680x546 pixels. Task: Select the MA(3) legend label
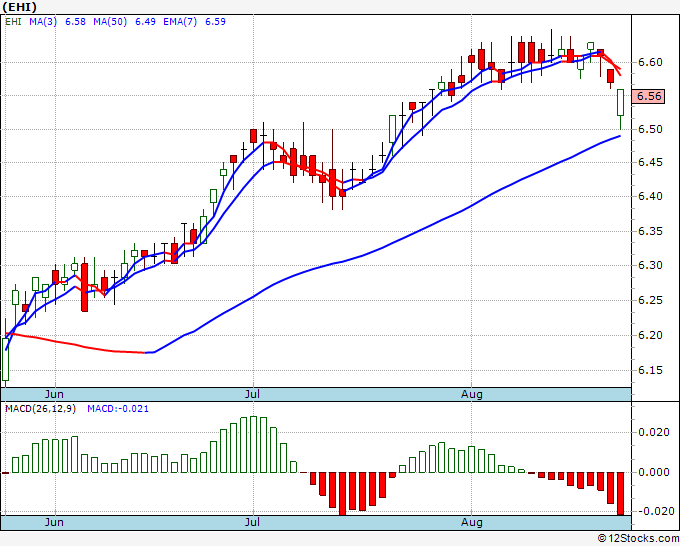[x=43, y=22]
